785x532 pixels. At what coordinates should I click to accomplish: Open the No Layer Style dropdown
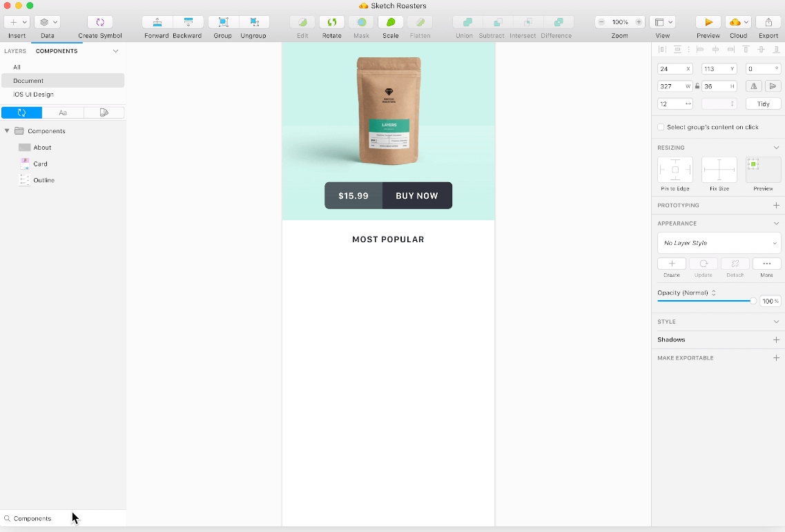coord(719,242)
